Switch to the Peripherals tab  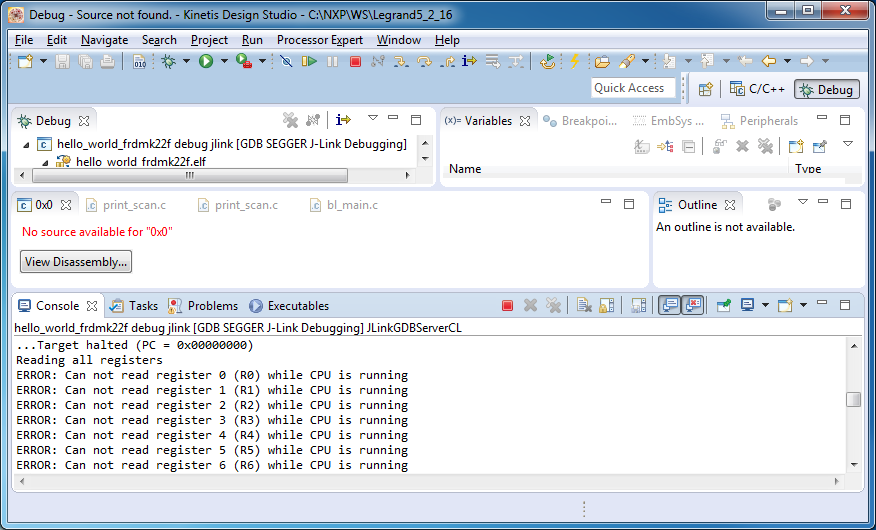coord(759,121)
